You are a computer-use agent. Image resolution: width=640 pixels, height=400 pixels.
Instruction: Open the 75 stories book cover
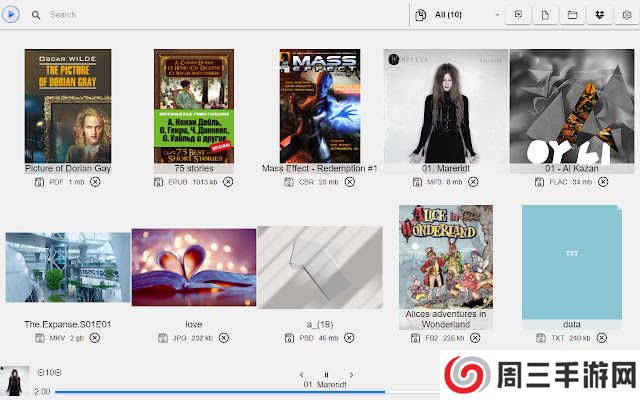194,106
